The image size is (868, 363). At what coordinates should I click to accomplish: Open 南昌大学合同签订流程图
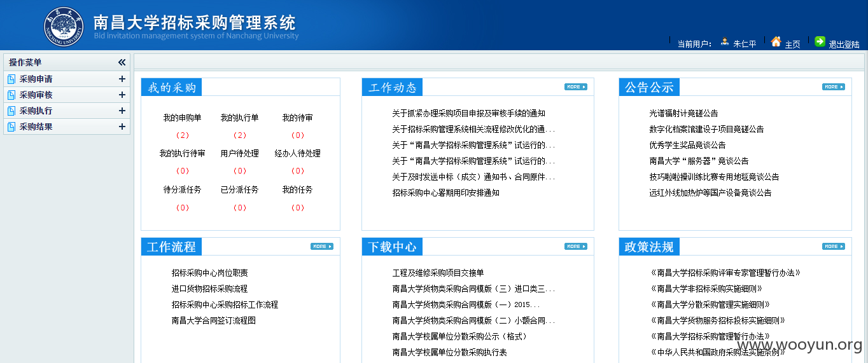coord(213,320)
